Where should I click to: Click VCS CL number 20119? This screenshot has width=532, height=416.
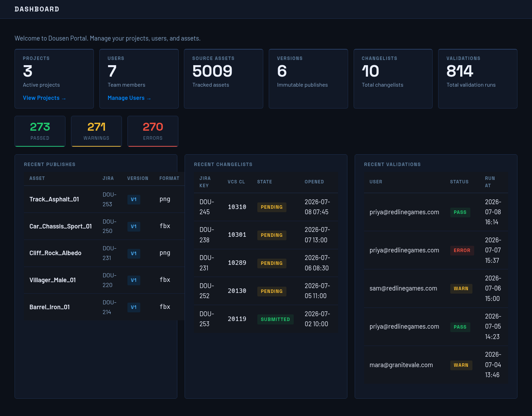237,319
